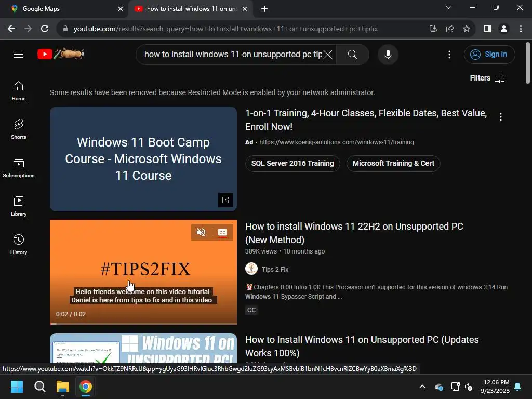Toggle the browser side panel
The width and height of the screenshot is (532, 399).
487,29
